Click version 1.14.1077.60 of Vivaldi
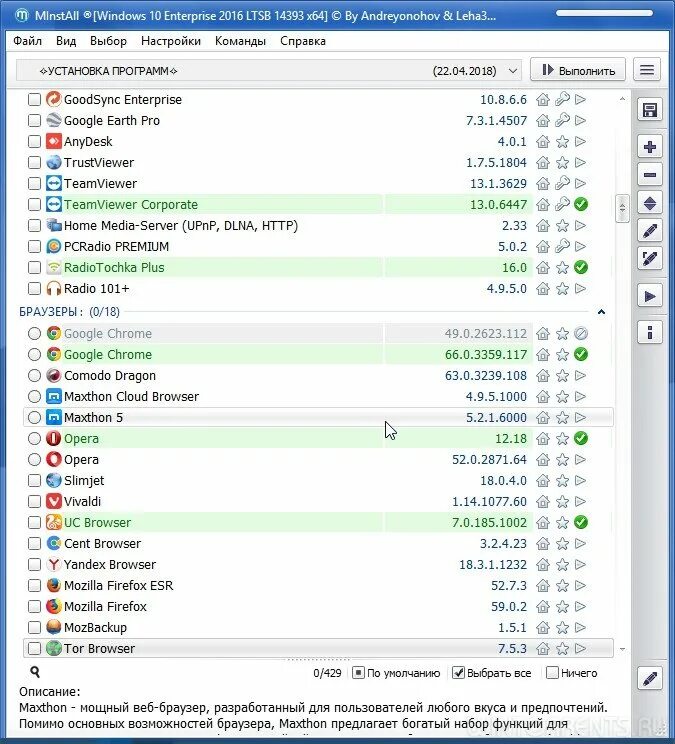Viewport: 675px width, 744px height. tap(489, 502)
